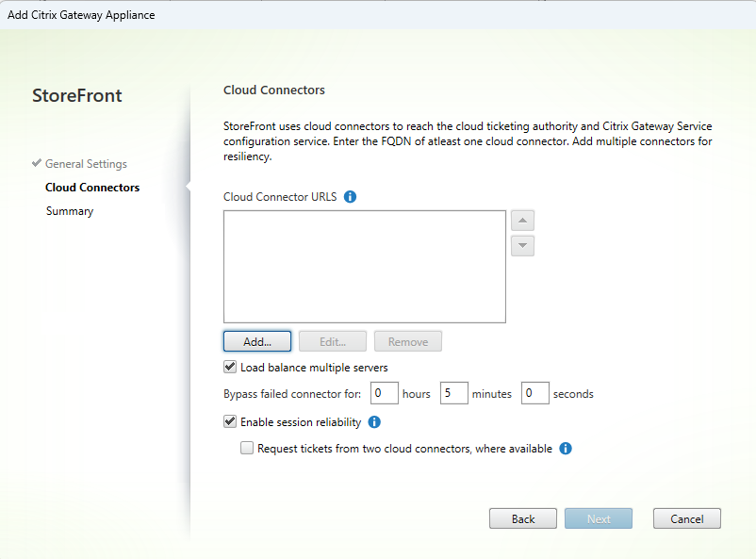This screenshot has height=559, width=756.
Task: Toggle Load balance multiple servers checkbox
Action: [x=230, y=368]
